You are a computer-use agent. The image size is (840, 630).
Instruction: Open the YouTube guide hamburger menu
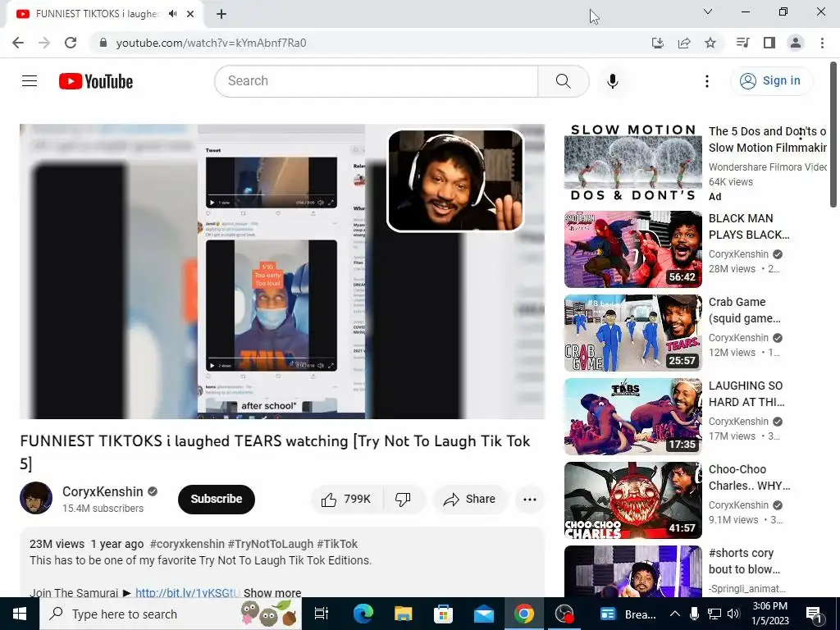(30, 81)
